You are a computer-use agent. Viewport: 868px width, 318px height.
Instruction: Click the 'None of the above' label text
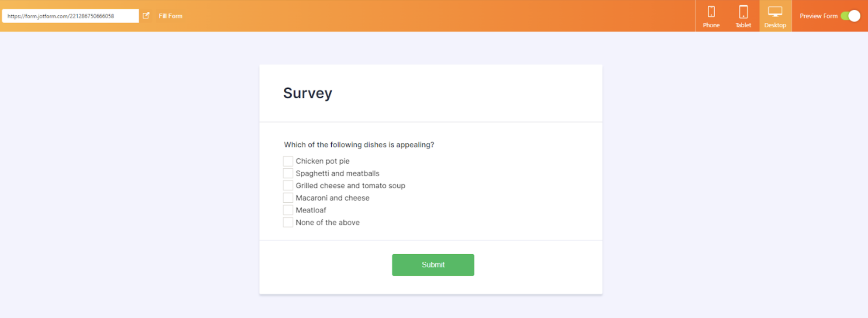click(x=327, y=222)
